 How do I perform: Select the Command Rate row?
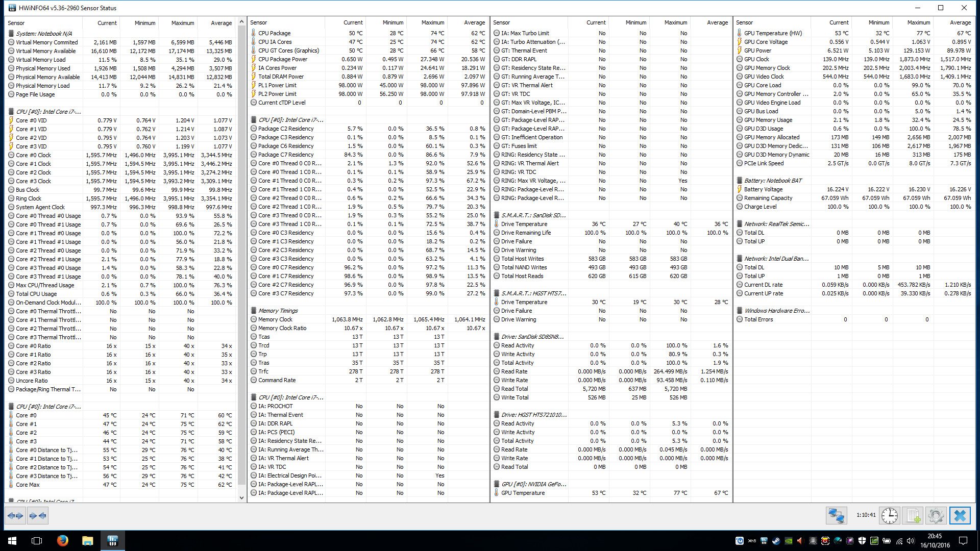(x=368, y=380)
